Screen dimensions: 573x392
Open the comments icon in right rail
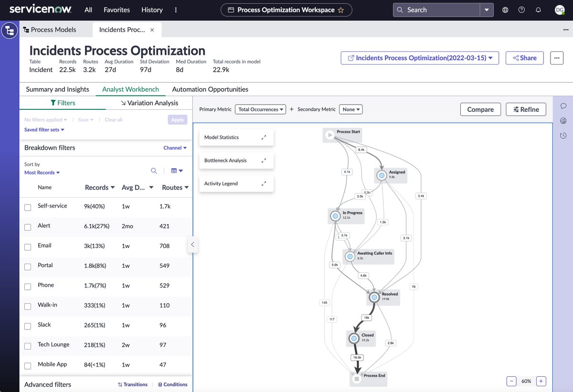(x=563, y=106)
